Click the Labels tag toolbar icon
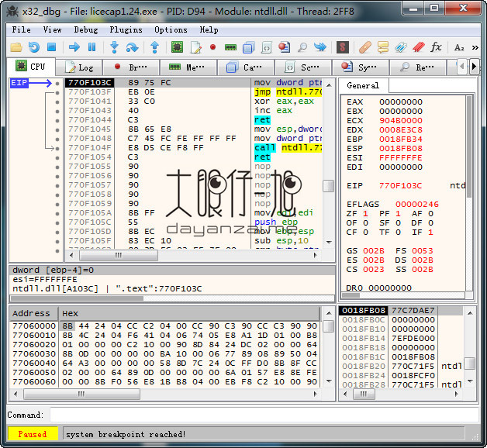The width and height of the screenshot is (487, 448). click(x=401, y=47)
